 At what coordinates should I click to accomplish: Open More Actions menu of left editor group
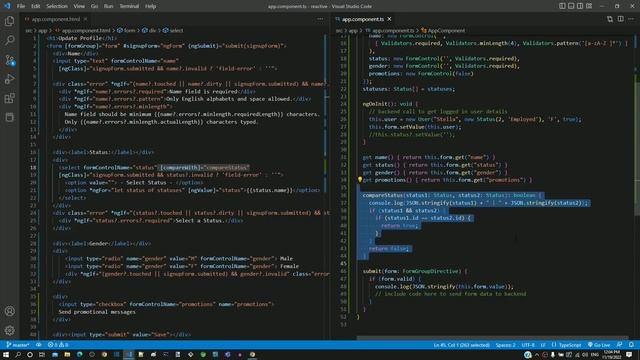[x=320, y=19]
